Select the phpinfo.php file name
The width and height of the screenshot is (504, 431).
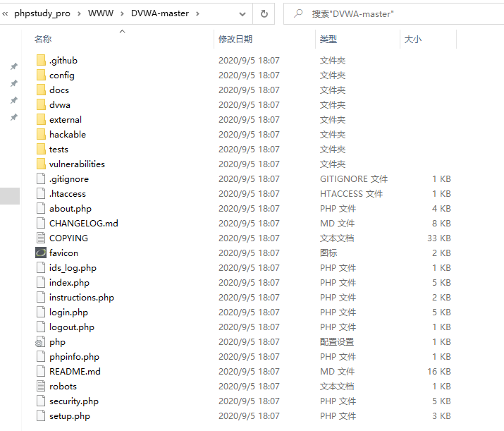(x=74, y=357)
